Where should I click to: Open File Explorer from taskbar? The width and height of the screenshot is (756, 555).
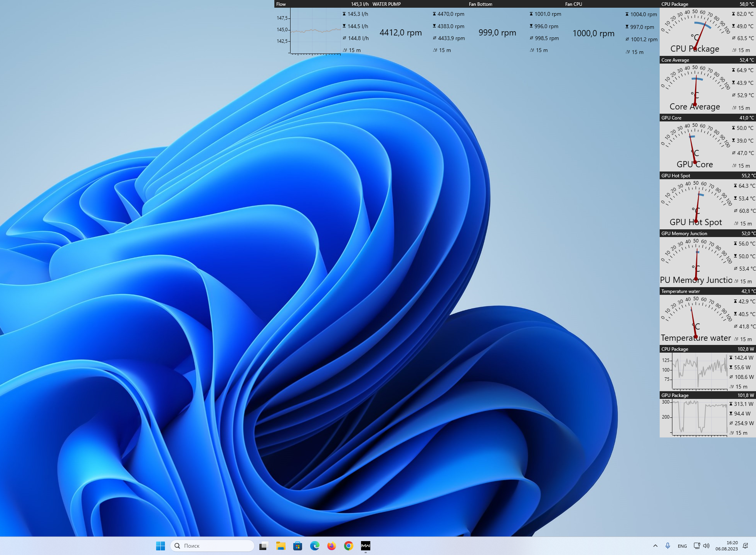click(281, 546)
